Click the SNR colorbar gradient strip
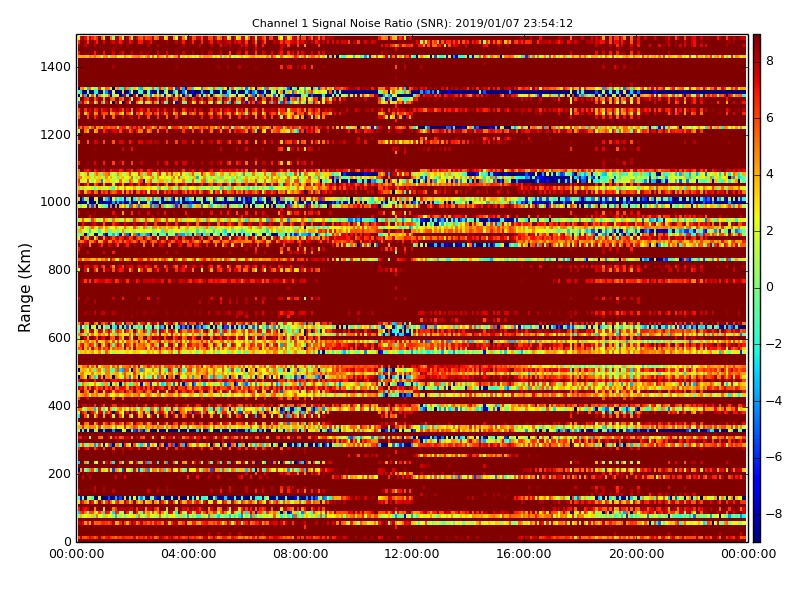This screenshot has height=600, width=800. point(757,288)
